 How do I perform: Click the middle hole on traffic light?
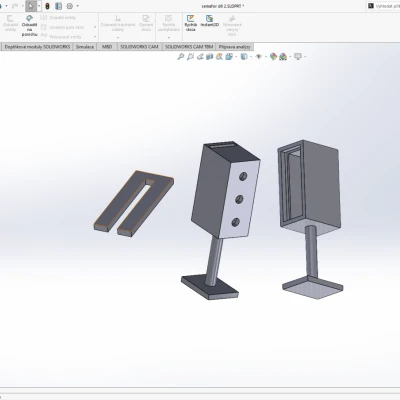click(239, 199)
